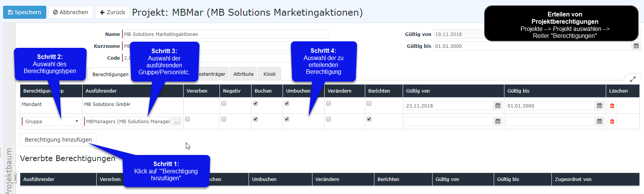Open calendar for Gruppe row Gültig von
644x194 pixels.
pyautogui.click(x=498, y=121)
